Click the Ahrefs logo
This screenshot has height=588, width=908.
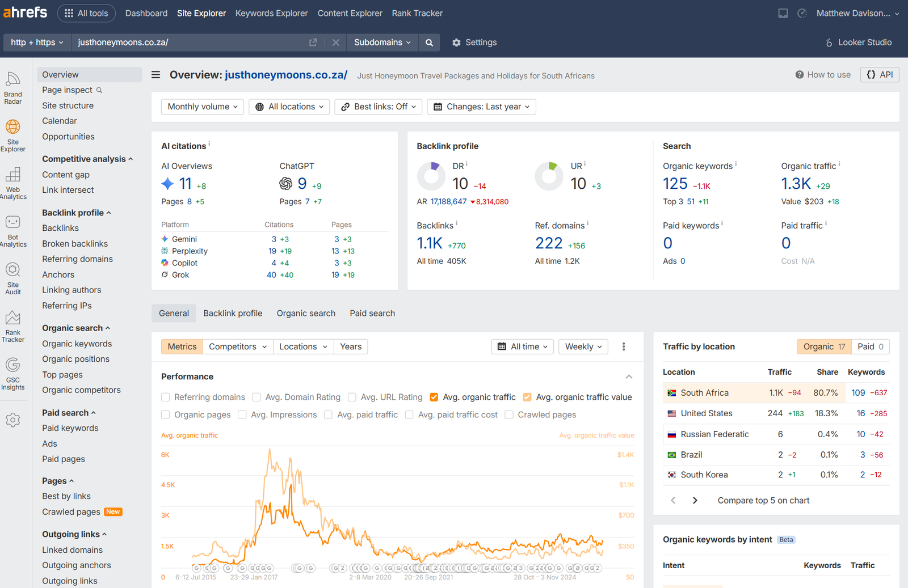coord(26,12)
